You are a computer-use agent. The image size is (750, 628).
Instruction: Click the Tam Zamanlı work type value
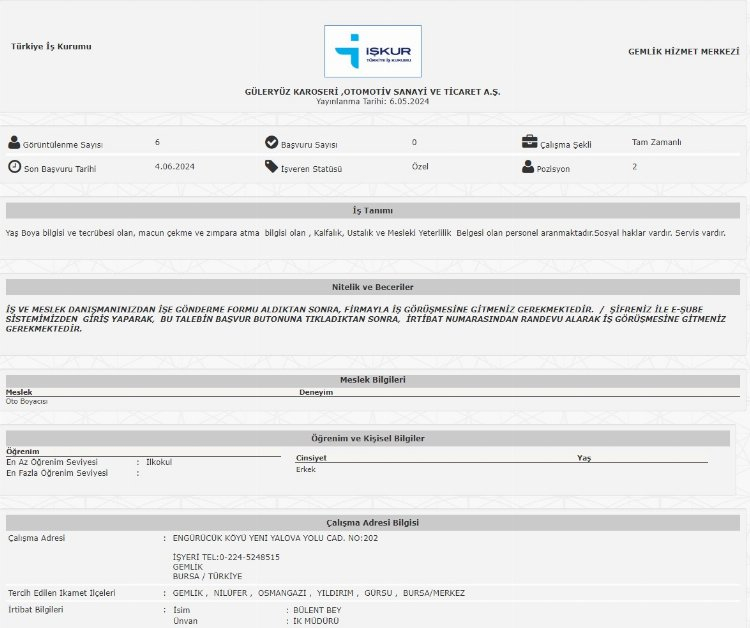(657, 142)
